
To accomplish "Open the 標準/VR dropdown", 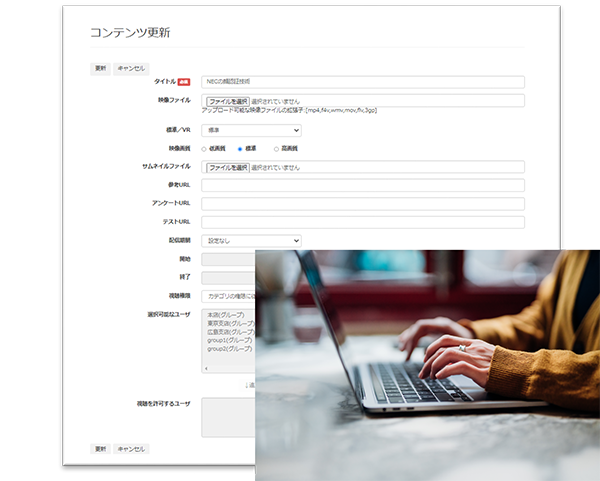I will (251, 130).
